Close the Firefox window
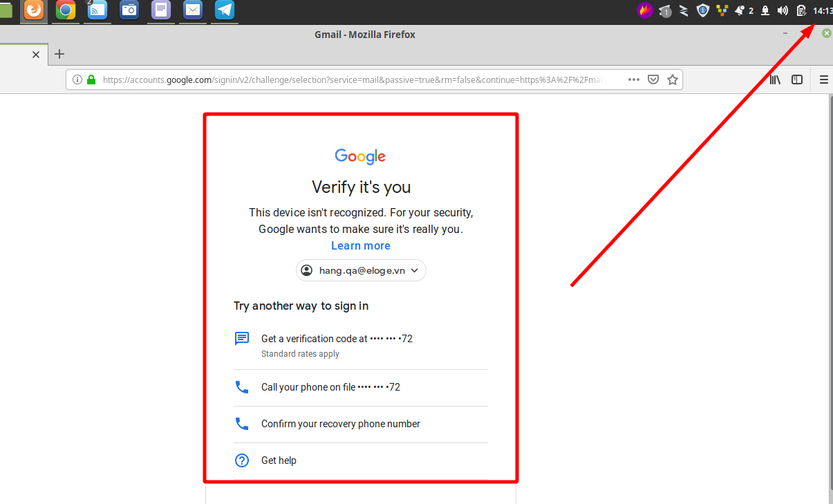 (826, 33)
